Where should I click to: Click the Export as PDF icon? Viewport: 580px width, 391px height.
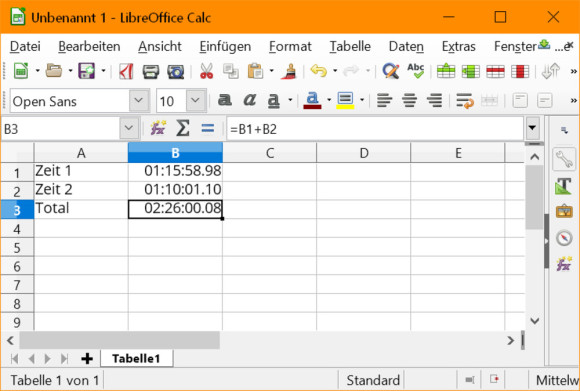(126, 71)
